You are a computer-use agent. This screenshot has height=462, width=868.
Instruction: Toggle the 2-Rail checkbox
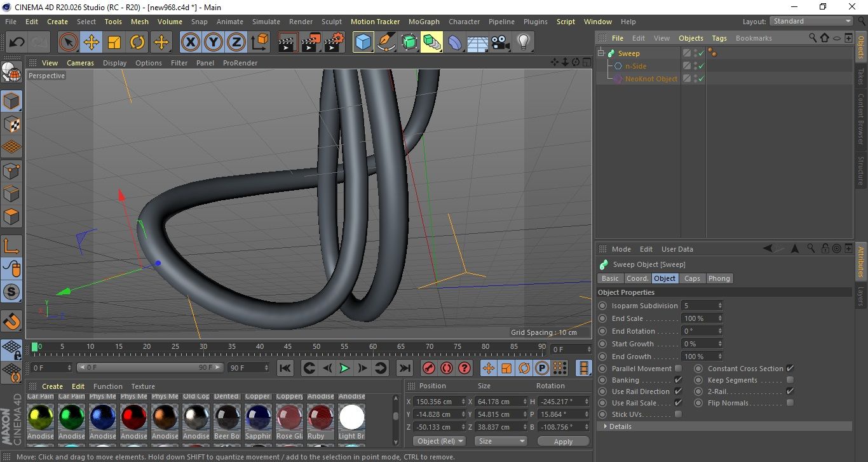coord(790,391)
